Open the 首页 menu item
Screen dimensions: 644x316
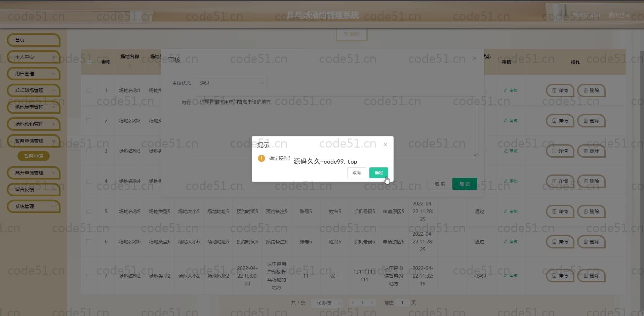33,40
